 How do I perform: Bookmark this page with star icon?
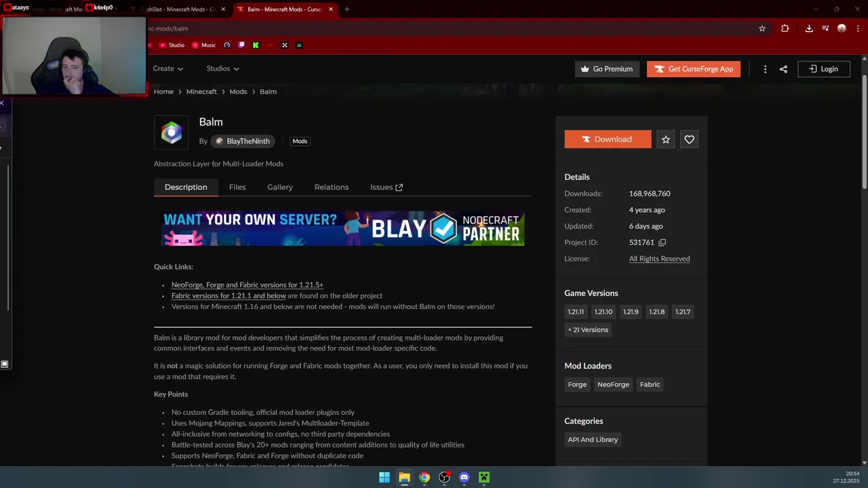pos(762,28)
